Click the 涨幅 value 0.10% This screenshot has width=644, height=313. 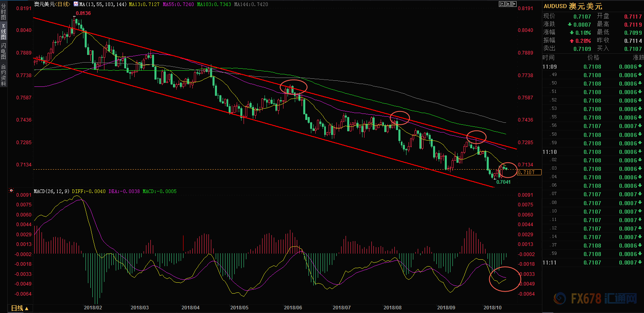click(x=583, y=33)
